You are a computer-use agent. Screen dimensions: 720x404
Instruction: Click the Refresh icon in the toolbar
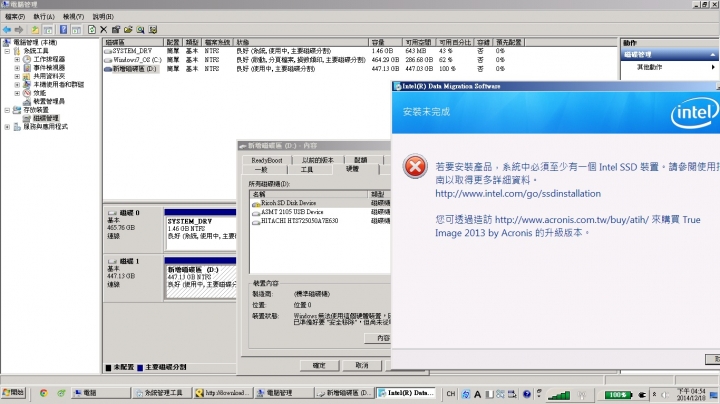pos(92,30)
